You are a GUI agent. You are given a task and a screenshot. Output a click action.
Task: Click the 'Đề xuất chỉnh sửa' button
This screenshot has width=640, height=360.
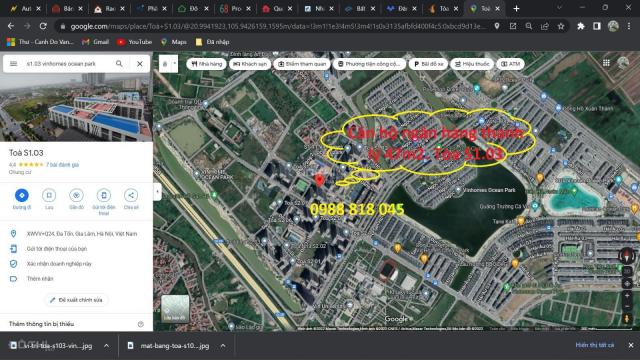pyautogui.click(x=76, y=300)
